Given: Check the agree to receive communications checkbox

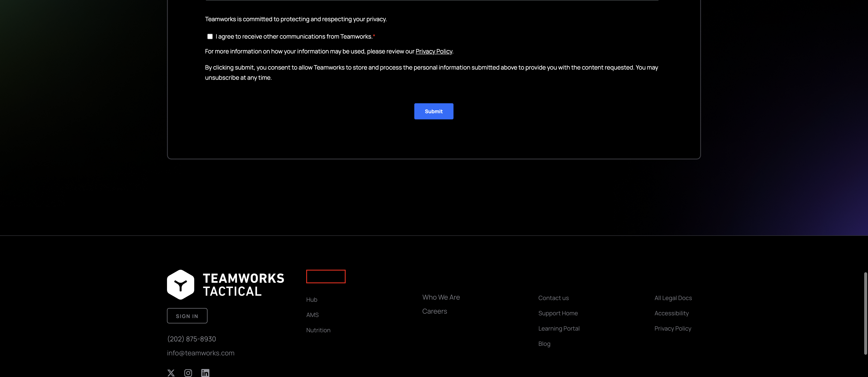Looking at the screenshot, I should (210, 36).
